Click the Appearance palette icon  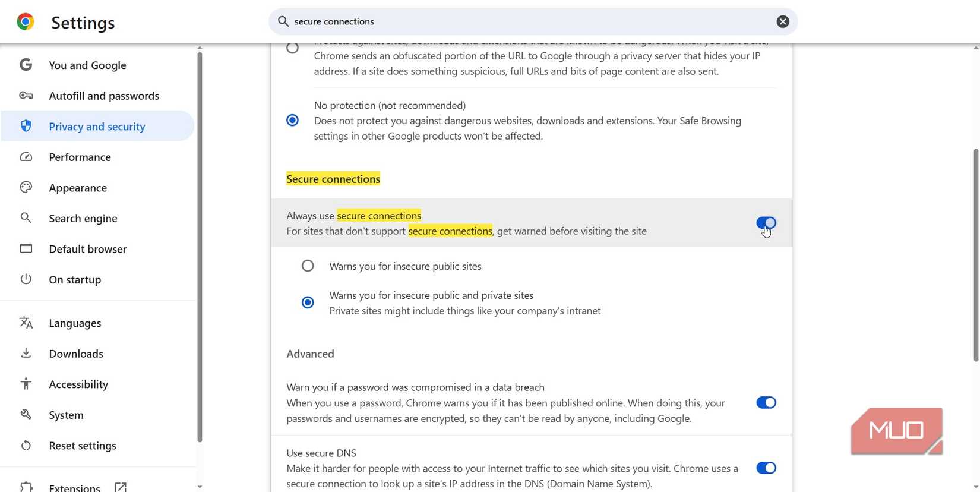point(26,187)
